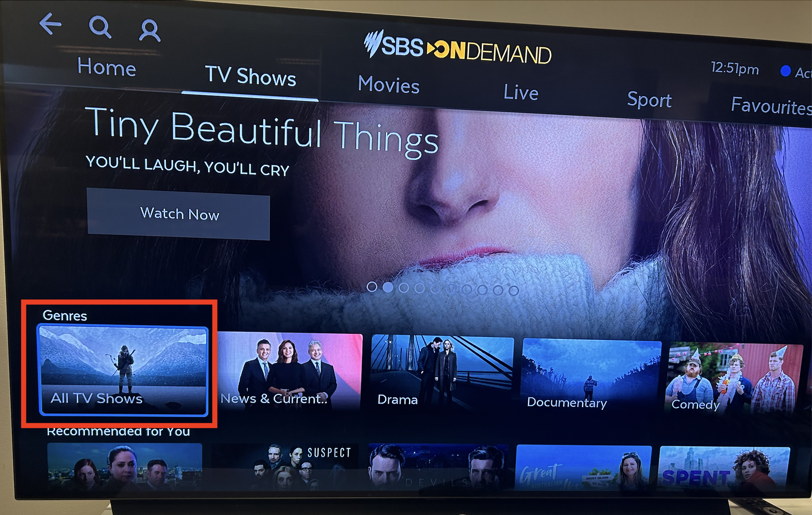Viewport: 812px width, 515px height.
Task: Open search with the magnifier icon
Action: pyautogui.click(x=100, y=27)
